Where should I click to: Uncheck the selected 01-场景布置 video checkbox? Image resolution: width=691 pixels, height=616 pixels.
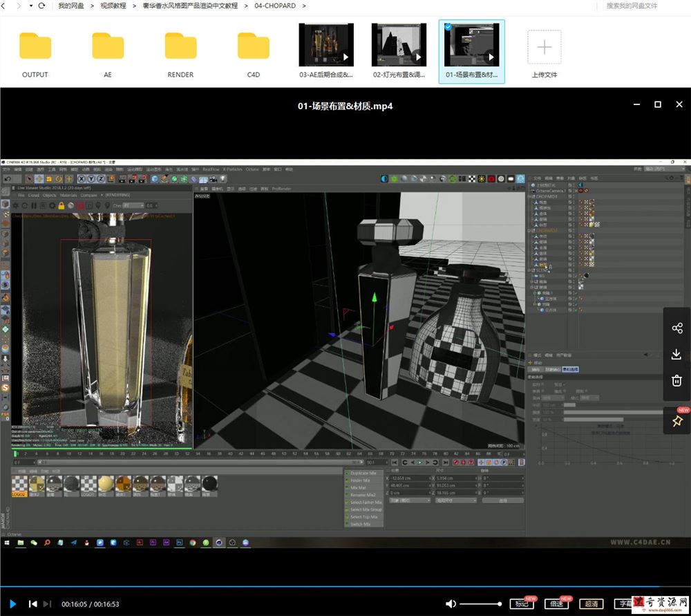448,26
